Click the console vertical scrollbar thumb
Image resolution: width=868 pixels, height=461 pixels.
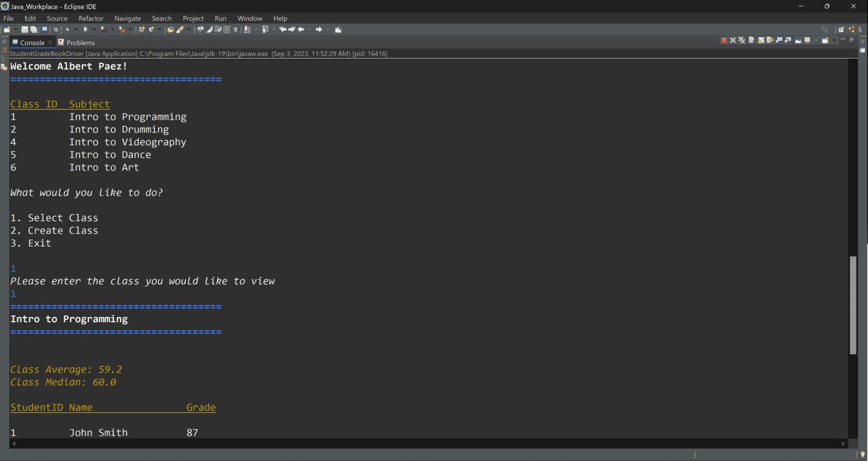click(x=853, y=305)
